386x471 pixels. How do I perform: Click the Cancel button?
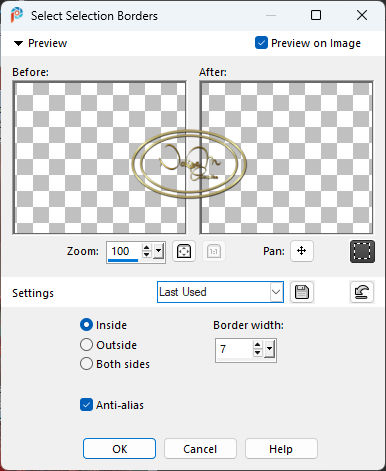point(200,449)
